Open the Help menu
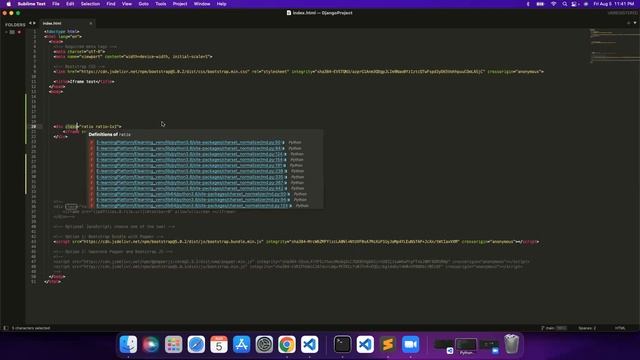 [x=222, y=4]
